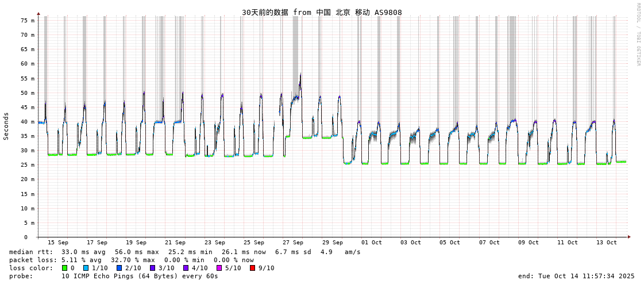Click the 07 Oct date label
This screenshot has width=644, height=284.
(489, 243)
